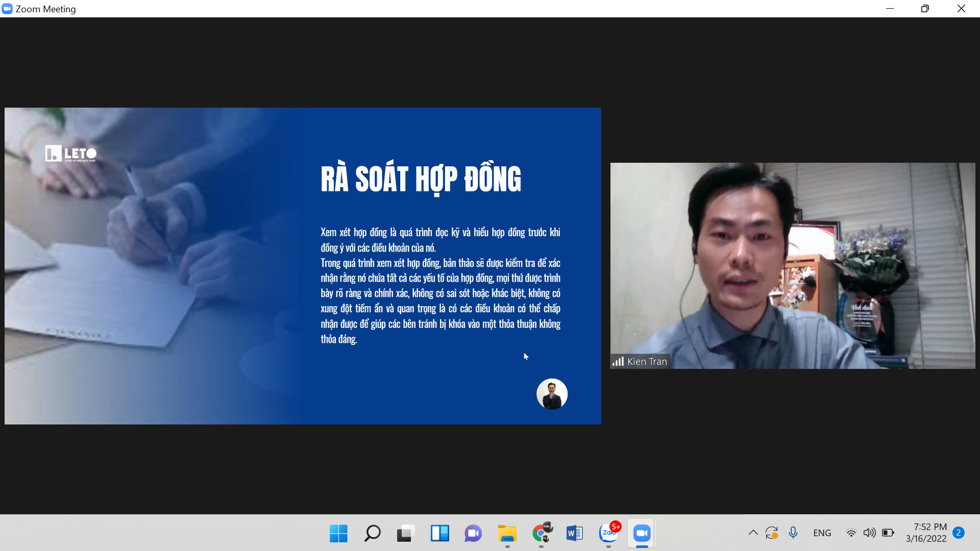
Task: Close the Zoom Meeting window
Action: [961, 9]
